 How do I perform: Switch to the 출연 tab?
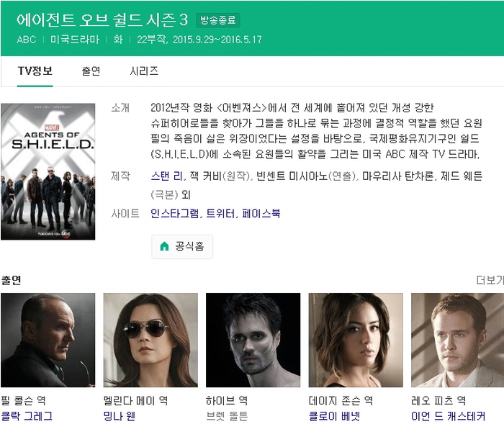pos(91,71)
